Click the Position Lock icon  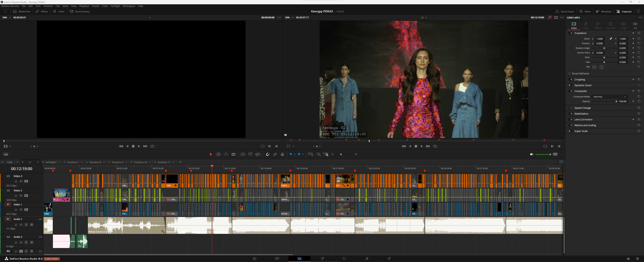point(282,155)
